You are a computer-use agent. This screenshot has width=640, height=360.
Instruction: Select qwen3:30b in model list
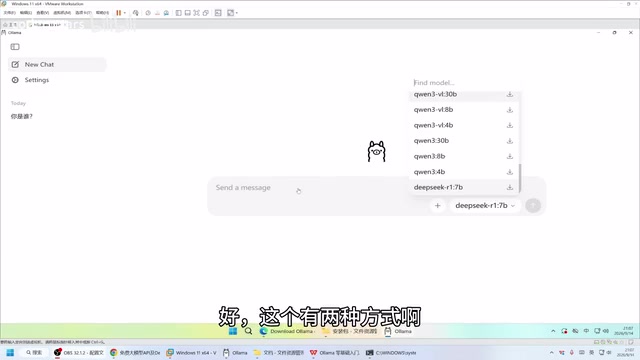(464, 141)
